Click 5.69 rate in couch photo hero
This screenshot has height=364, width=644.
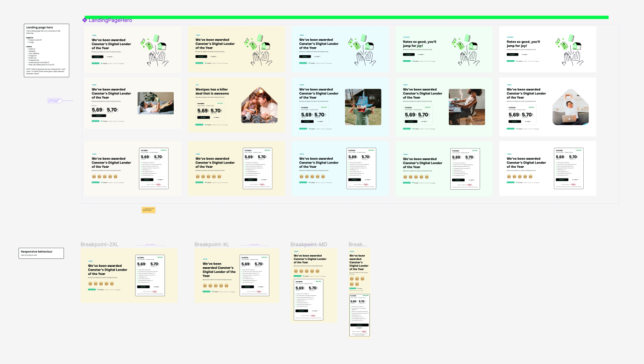click(98, 110)
